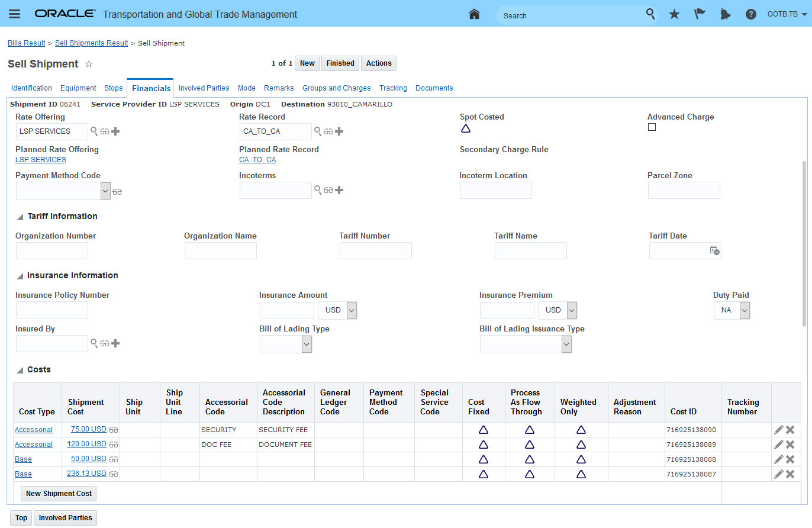
Task: View the Rate Record using glasses icon
Action: [x=328, y=131]
